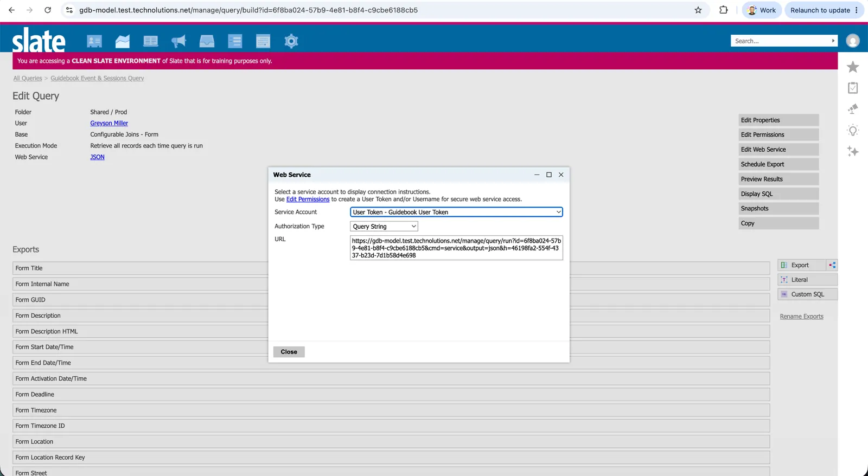Add a Custom SQL export

tap(808, 294)
